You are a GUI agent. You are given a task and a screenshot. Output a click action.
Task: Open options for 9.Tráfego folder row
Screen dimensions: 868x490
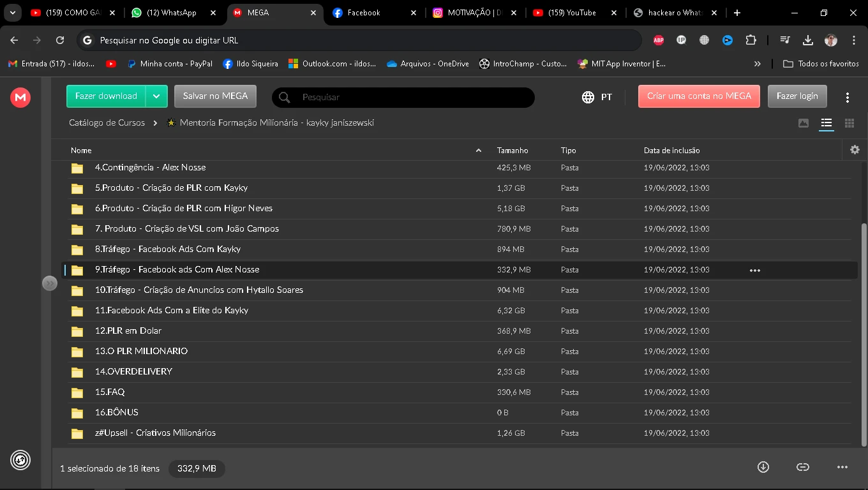755,270
